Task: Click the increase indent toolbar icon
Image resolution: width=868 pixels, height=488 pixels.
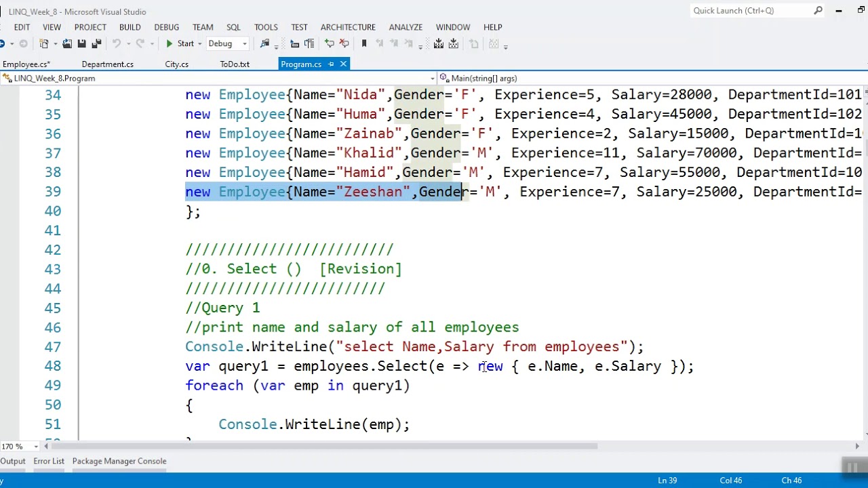Action: click(310, 44)
